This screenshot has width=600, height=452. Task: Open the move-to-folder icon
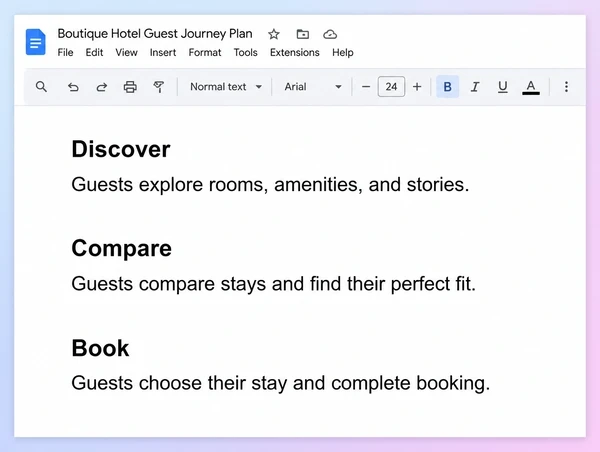click(x=303, y=34)
